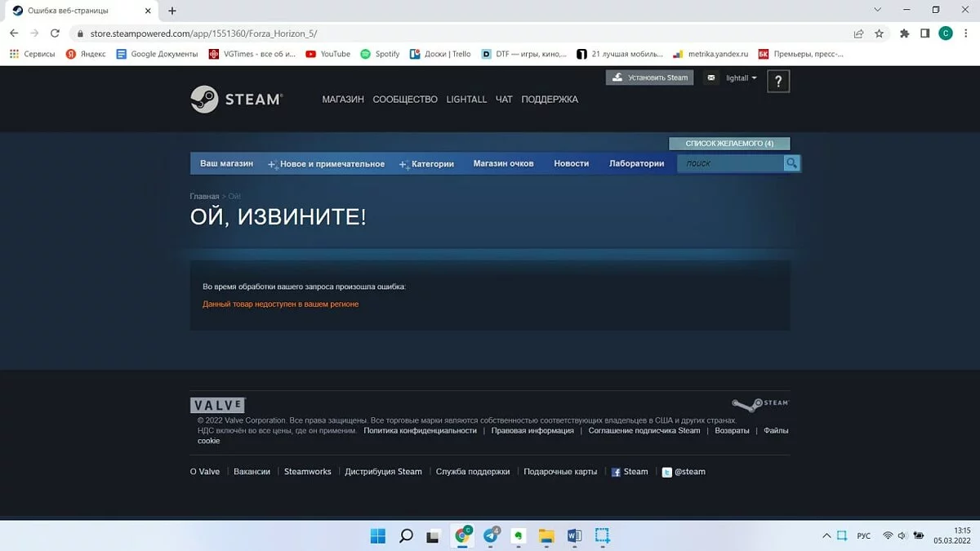Open the @steam Twitter link
Image resolution: width=980 pixels, height=551 pixels.
coord(684,472)
